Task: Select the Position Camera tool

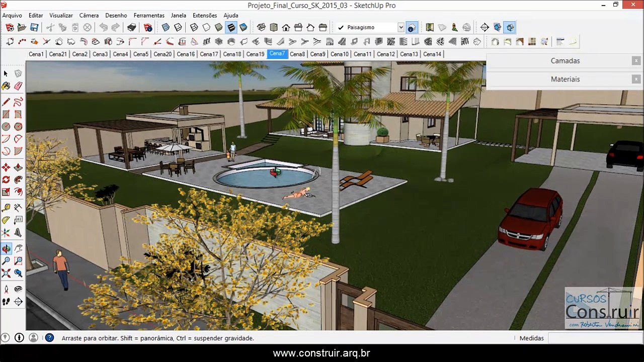Action: point(6,289)
